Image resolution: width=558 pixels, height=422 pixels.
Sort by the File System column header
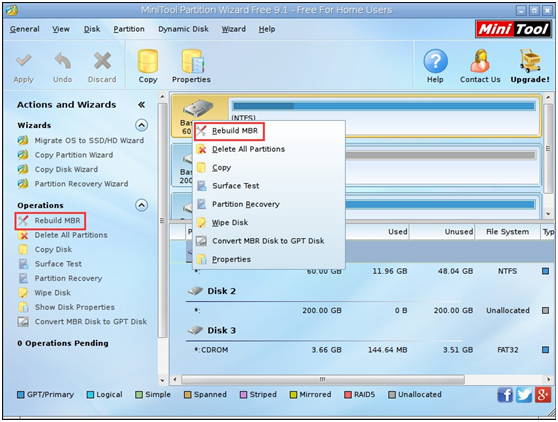click(x=507, y=232)
